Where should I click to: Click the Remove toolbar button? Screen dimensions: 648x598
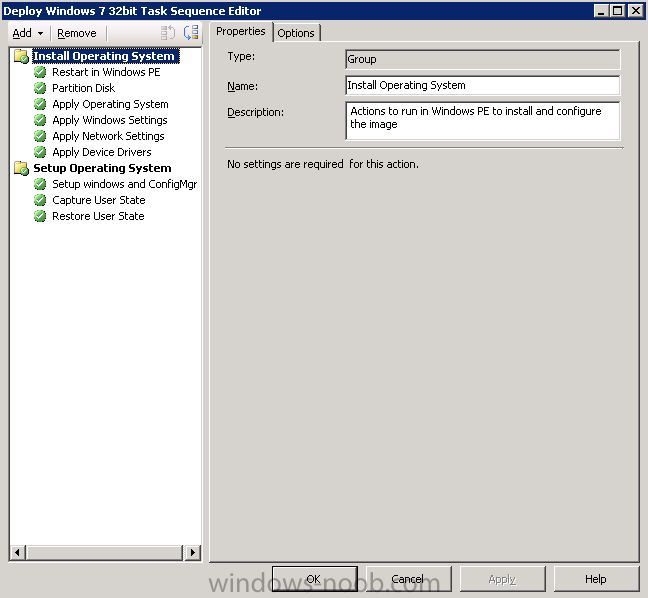point(77,33)
